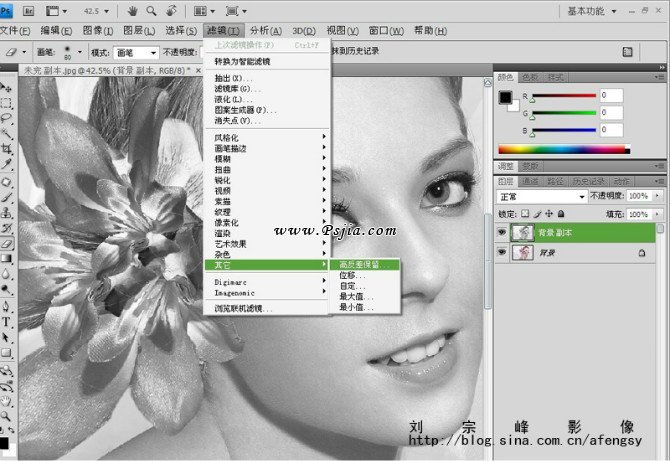Select the 3D Orbit tool

pos(6,386)
